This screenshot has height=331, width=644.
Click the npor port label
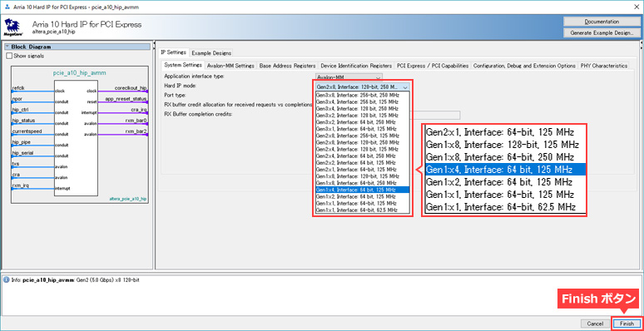pos(17,99)
